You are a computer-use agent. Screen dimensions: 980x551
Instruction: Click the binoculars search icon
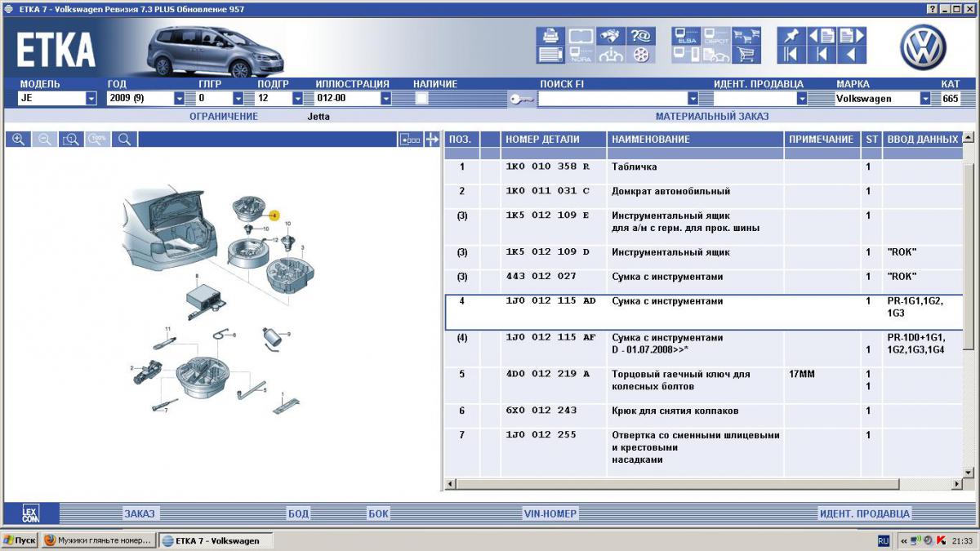point(610,37)
